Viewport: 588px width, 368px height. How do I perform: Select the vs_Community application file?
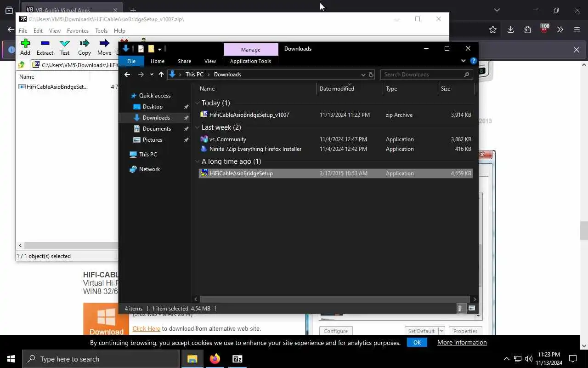tap(336, 139)
